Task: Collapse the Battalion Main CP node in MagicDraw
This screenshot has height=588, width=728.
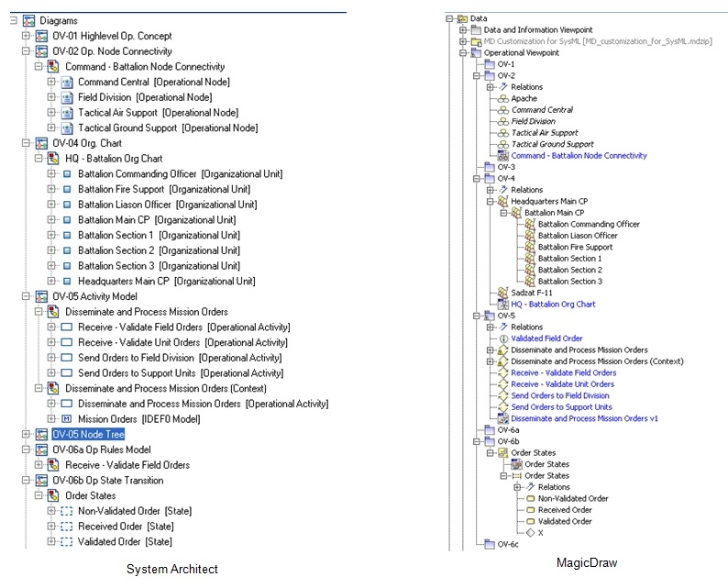Action: (x=503, y=213)
